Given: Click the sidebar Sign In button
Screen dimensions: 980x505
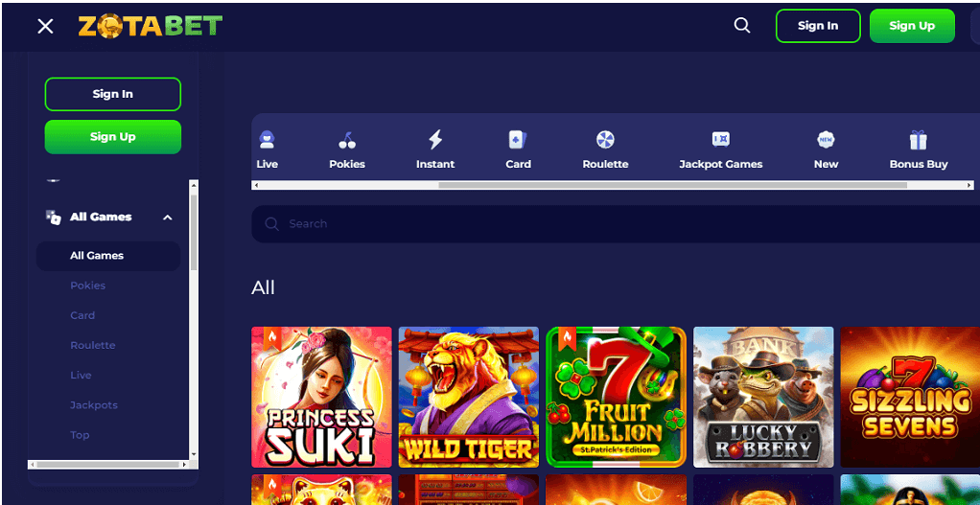Looking at the screenshot, I should pos(113,94).
